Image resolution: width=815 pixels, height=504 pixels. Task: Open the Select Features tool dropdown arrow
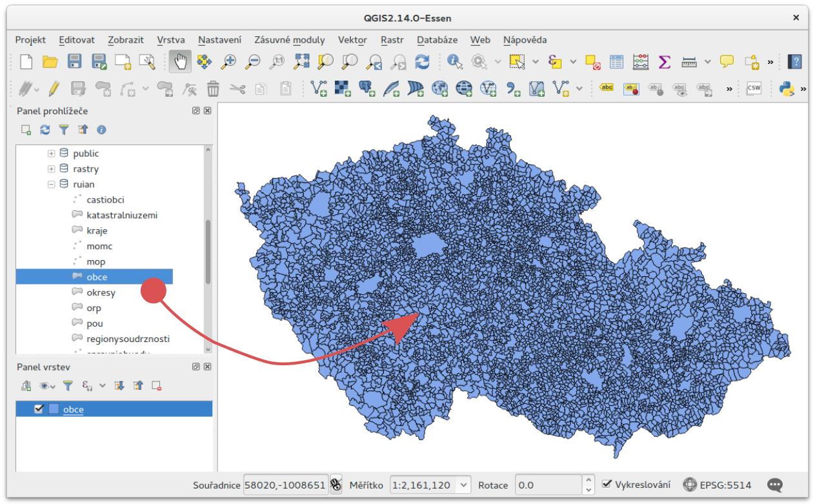(x=536, y=62)
